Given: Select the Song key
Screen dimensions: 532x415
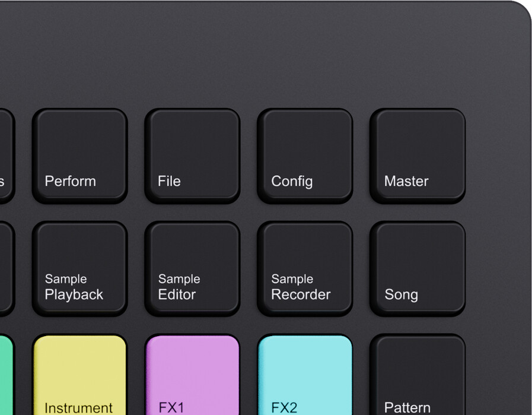Looking at the screenshot, I should point(418,268).
